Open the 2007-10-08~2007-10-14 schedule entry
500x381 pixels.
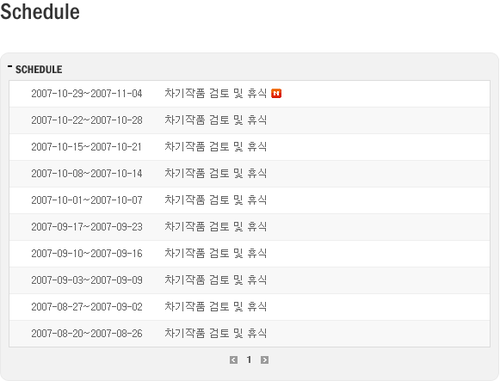coord(250,174)
